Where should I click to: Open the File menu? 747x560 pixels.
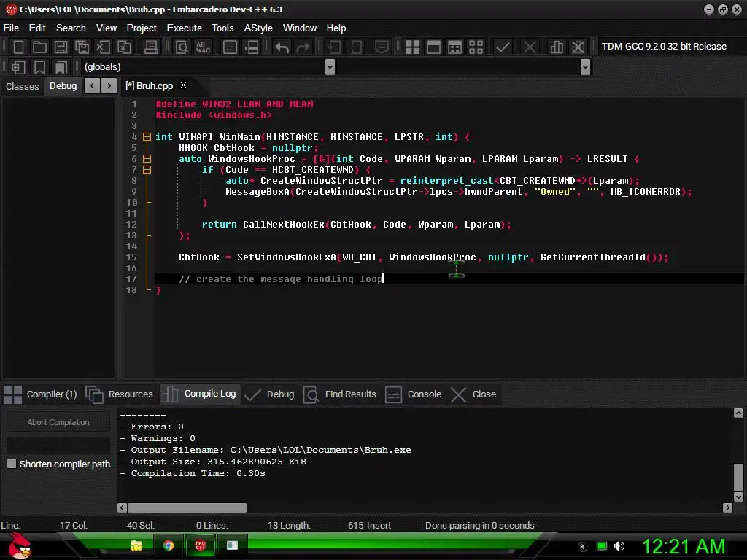11,28
